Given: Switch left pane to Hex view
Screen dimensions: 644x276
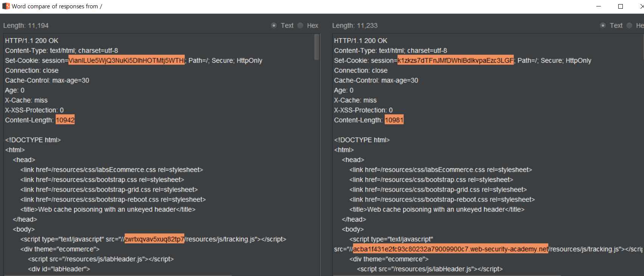Looking at the screenshot, I should coord(301,25).
